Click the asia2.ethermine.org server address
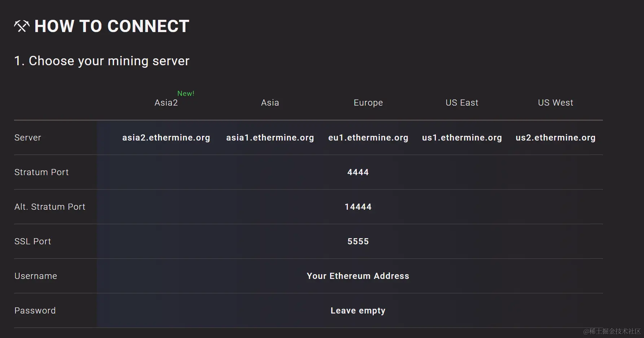This screenshot has height=338, width=644. [x=166, y=138]
